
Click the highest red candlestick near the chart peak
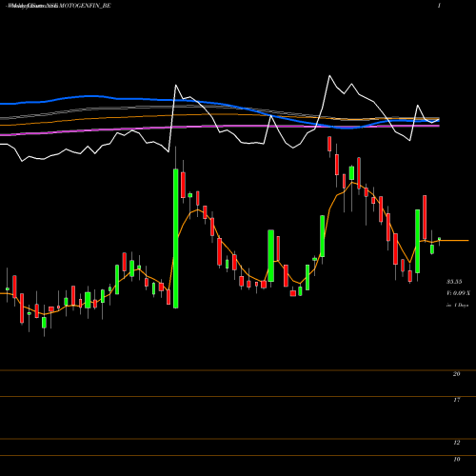329,144
